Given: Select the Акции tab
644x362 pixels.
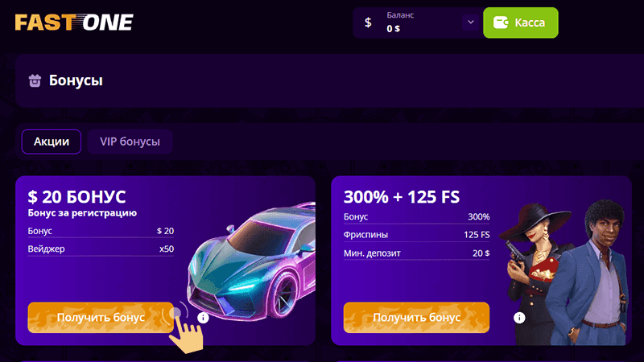Looking at the screenshot, I should [52, 142].
